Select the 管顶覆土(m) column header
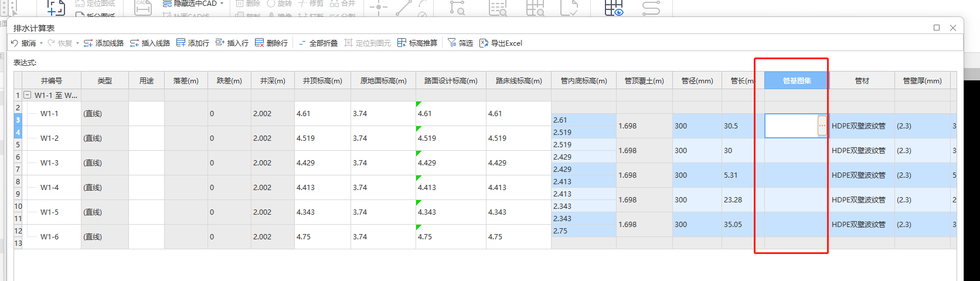The height and width of the screenshot is (281, 980). point(644,80)
